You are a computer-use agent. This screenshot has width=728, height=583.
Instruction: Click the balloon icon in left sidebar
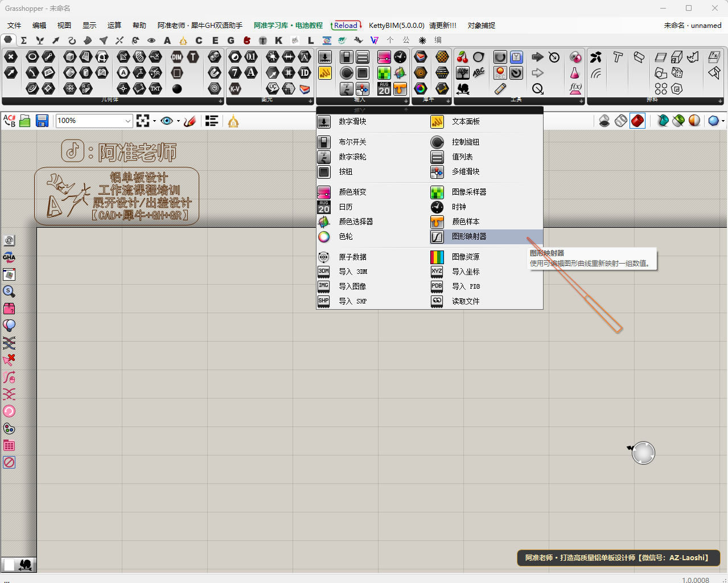(x=9, y=326)
